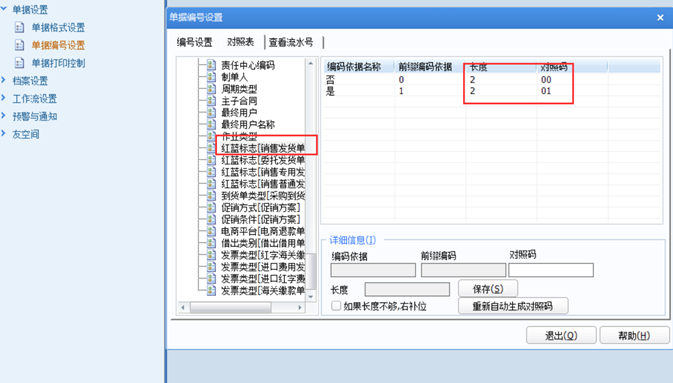Select the 是 row in table
Image resolution: width=673 pixels, height=383 pixels.
pyautogui.click(x=491, y=91)
